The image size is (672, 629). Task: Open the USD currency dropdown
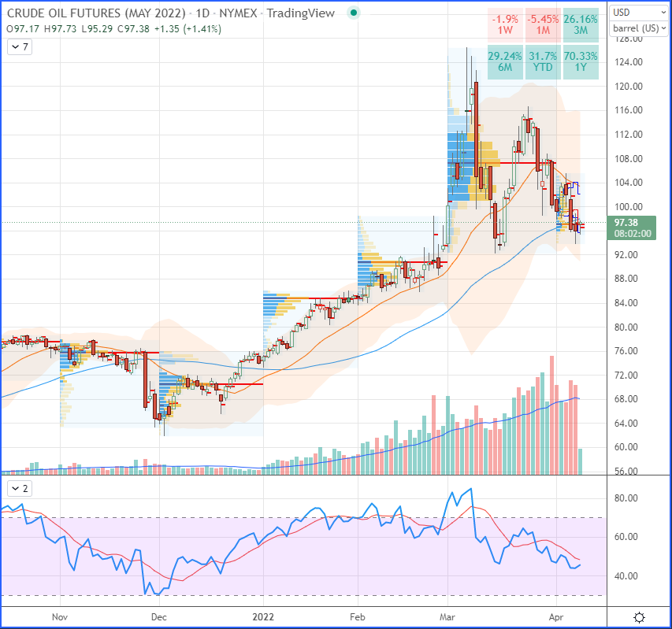point(639,12)
